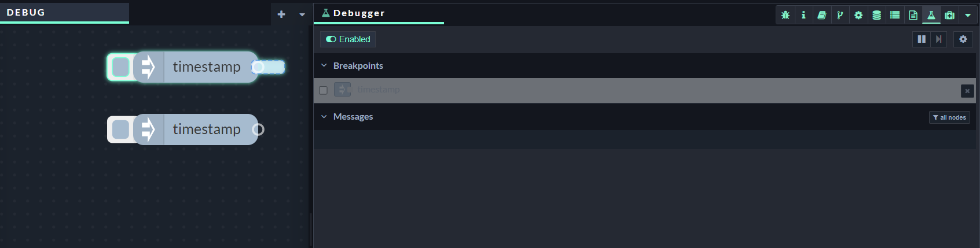Trigger the second timestamp inject button
Screen dimensions: 980x248
click(x=120, y=129)
